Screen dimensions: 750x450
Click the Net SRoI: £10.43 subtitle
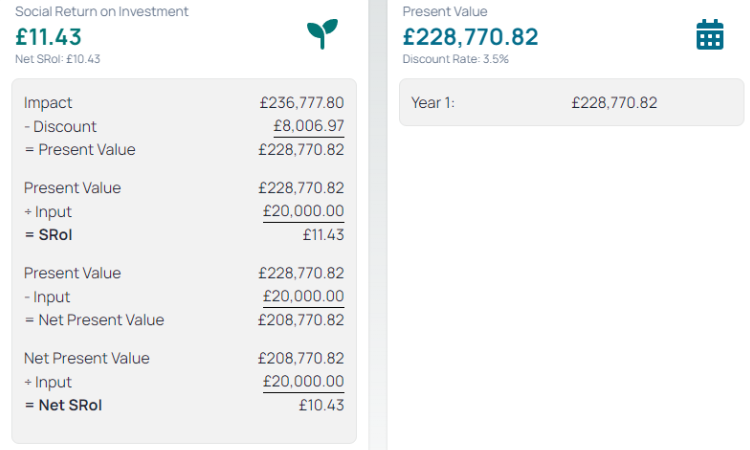tap(57, 59)
